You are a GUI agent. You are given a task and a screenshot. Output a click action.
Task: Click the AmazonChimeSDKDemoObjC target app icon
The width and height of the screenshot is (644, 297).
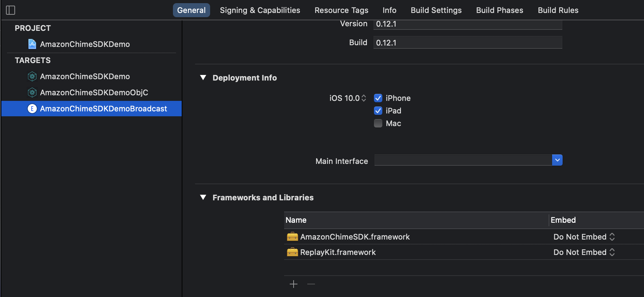click(x=32, y=92)
